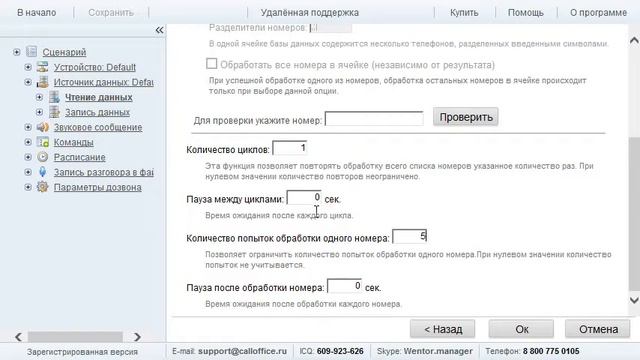The height and width of the screenshot is (360, 640).
Task: Click Зарегистрированная версия status text
Action: (x=82, y=352)
